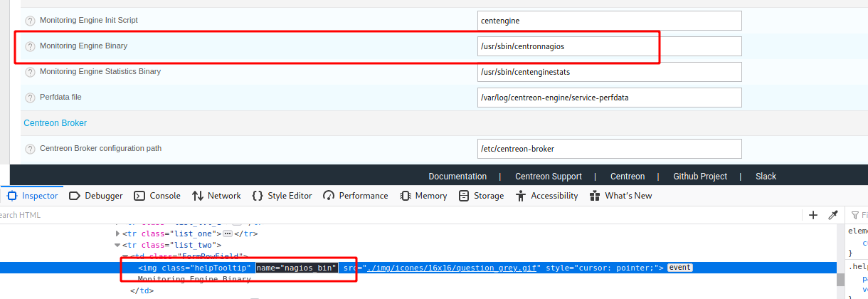Click the ellipsis badge in the list_one row
Viewport: 868px width, 299px height.
tap(228, 233)
